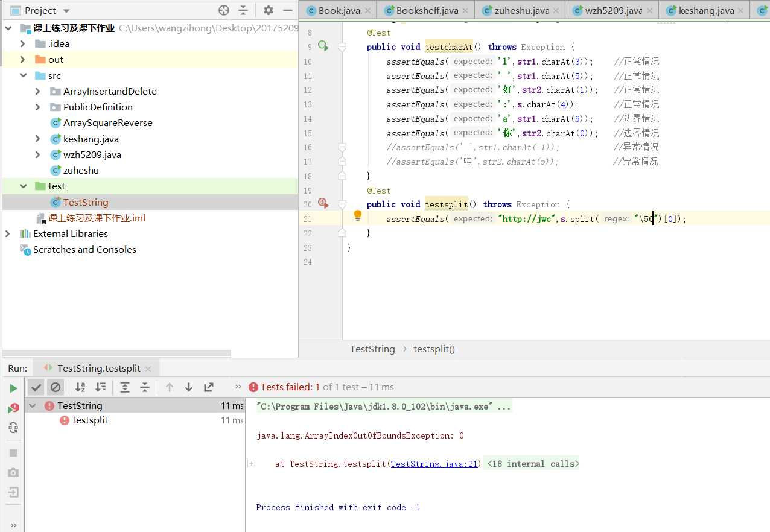Click the Scroll from Source target icon
Screen dimensions: 770x532
click(x=224, y=10)
